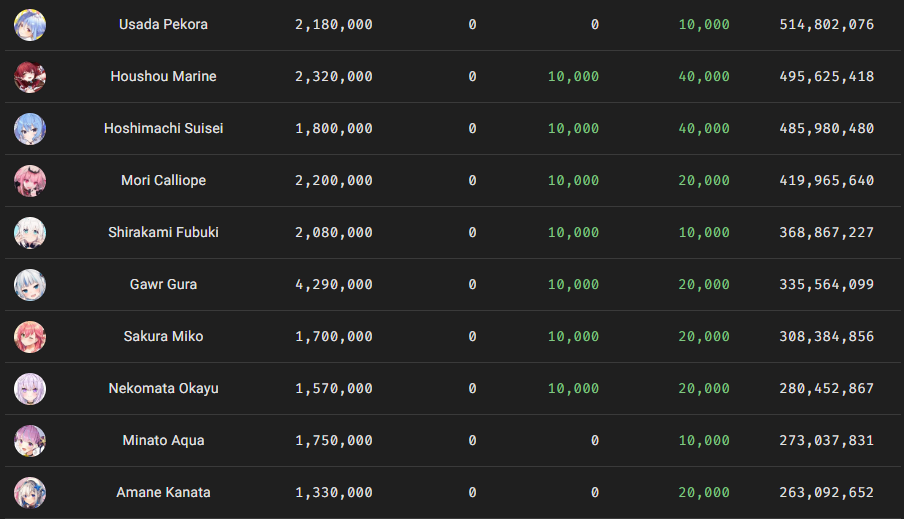904x519 pixels.
Task: Click the Houshou Marine name link
Action: coord(163,76)
